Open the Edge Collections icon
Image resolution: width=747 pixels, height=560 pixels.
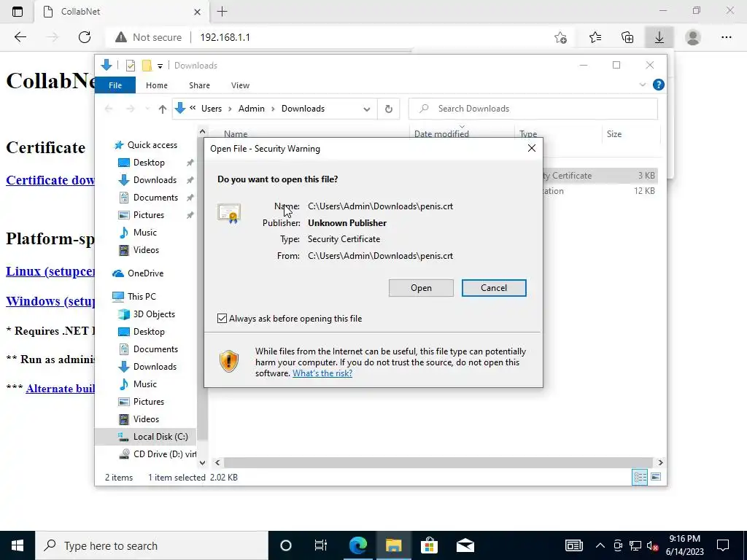click(627, 37)
